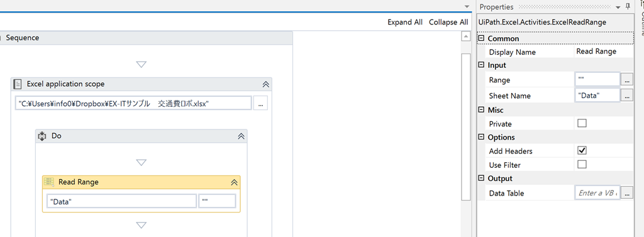Click the Display Name property label
The height and width of the screenshot is (237, 644).
click(x=512, y=53)
